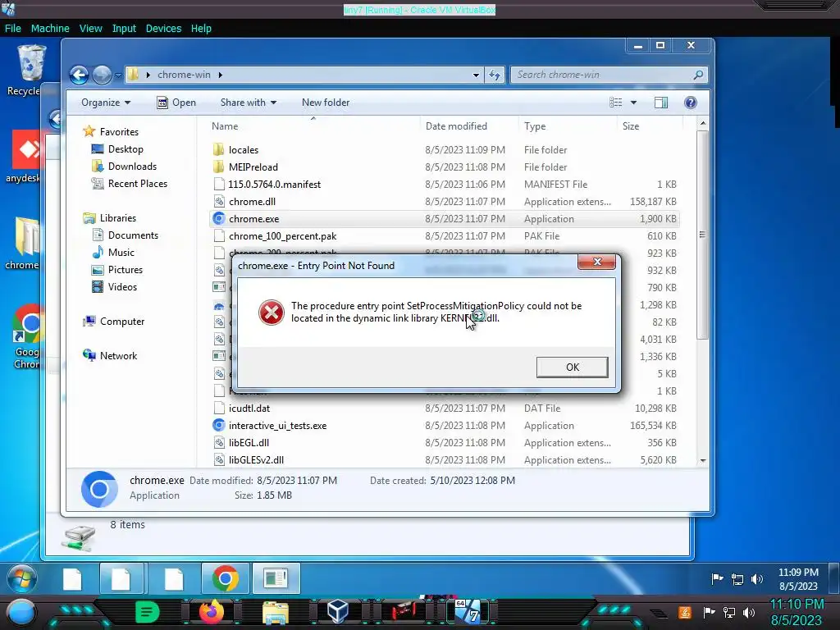Select Network in the navigation pane
Viewport: 840px width, 630px height.
(110, 356)
